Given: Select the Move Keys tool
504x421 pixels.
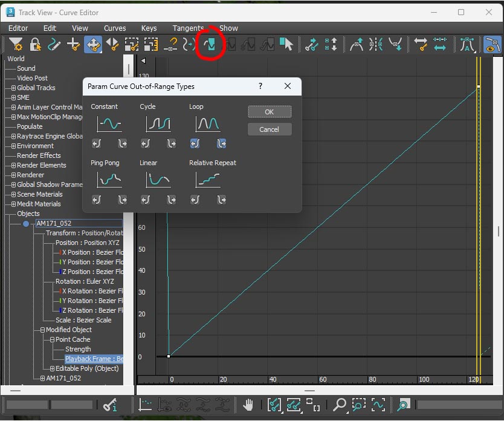Looking at the screenshot, I should click(x=92, y=45).
